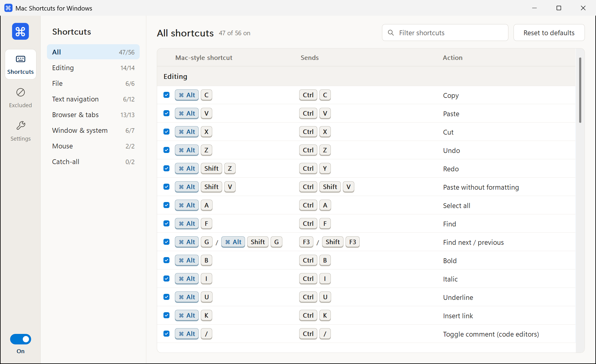The image size is (596, 364).
Task: Disable the Toggle comment shortcut checkbox
Action: [166, 334]
